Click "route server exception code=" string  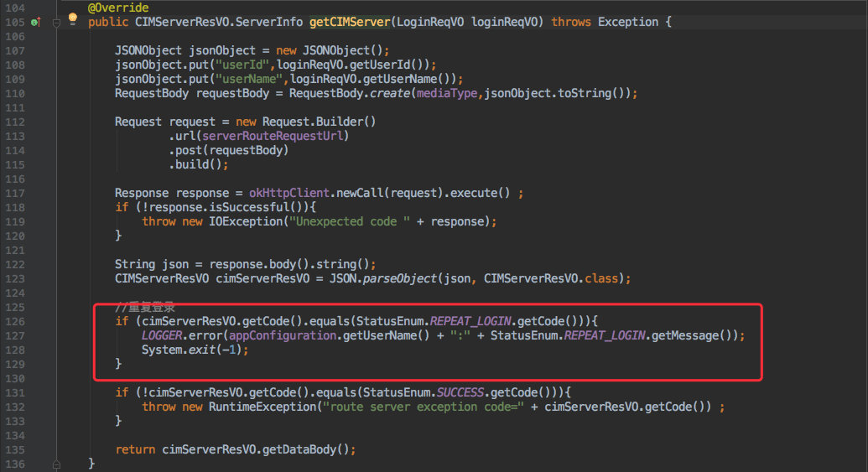423,407
